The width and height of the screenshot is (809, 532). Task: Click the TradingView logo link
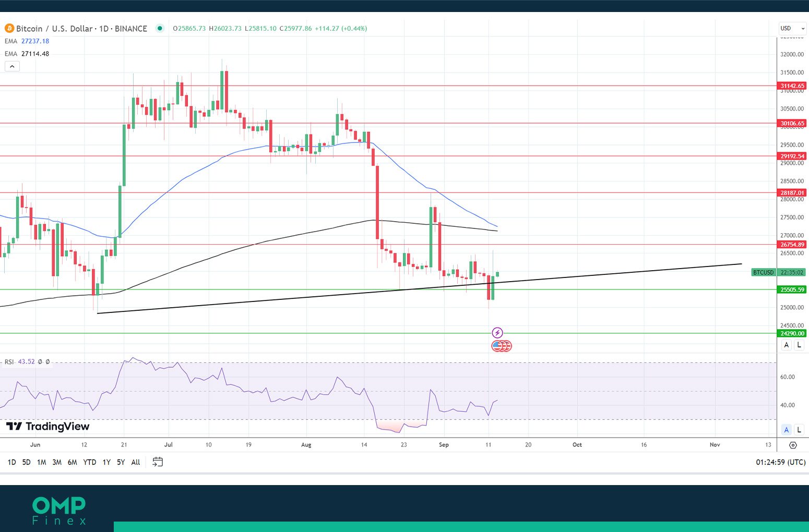coord(47,427)
